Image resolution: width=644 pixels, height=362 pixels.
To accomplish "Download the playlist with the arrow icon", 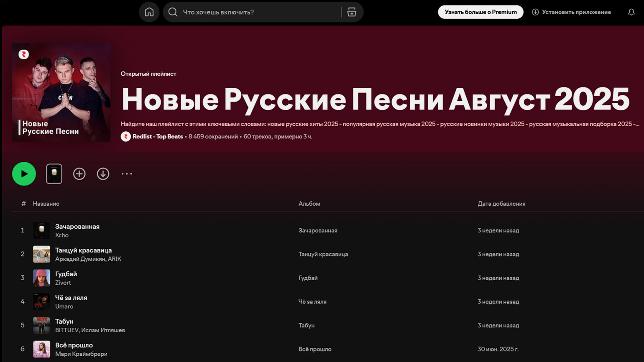I will [x=103, y=174].
